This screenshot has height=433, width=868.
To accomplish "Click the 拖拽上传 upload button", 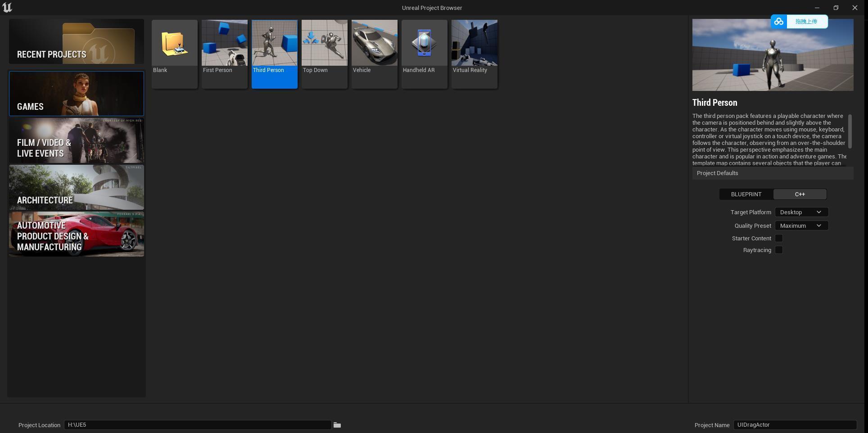I will [x=806, y=22].
